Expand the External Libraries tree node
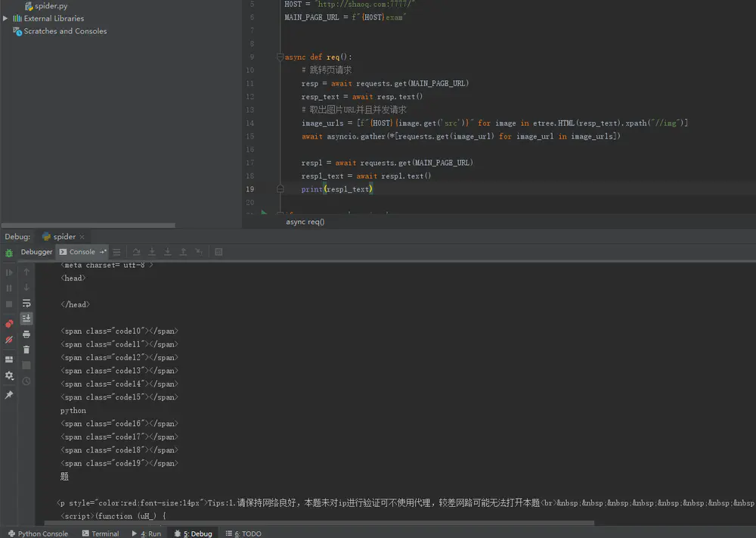Image resolution: width=756 pixels, height=538 pixels. (5, 18)
